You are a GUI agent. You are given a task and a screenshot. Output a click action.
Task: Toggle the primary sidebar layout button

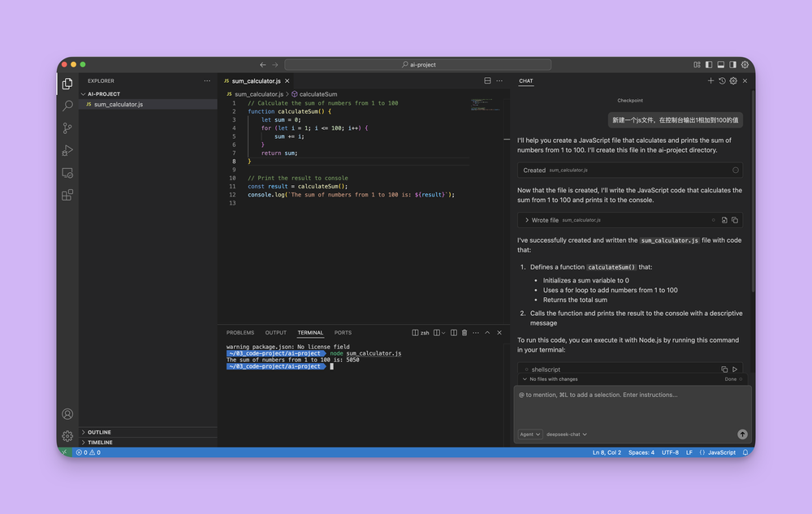coord(709,65)
